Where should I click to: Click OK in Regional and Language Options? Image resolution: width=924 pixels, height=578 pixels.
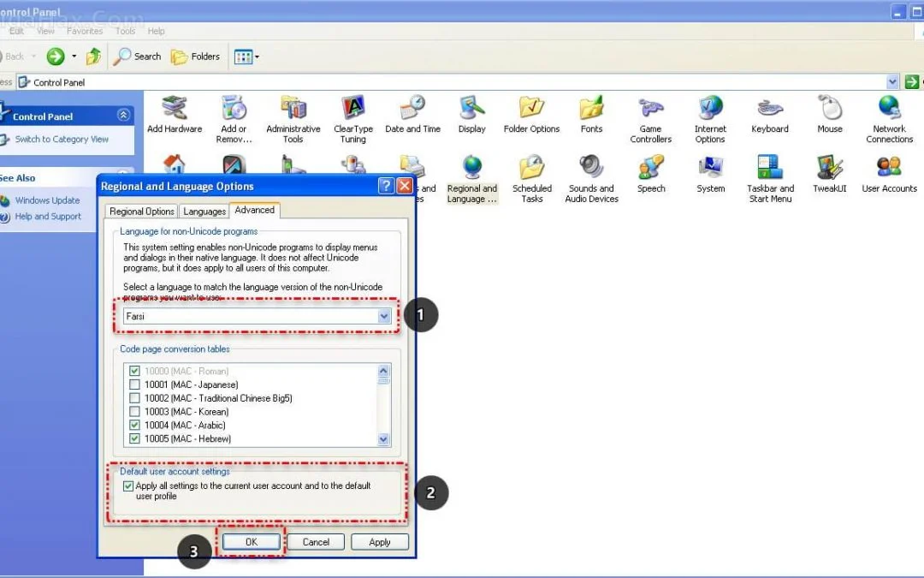tap(251, 542)
